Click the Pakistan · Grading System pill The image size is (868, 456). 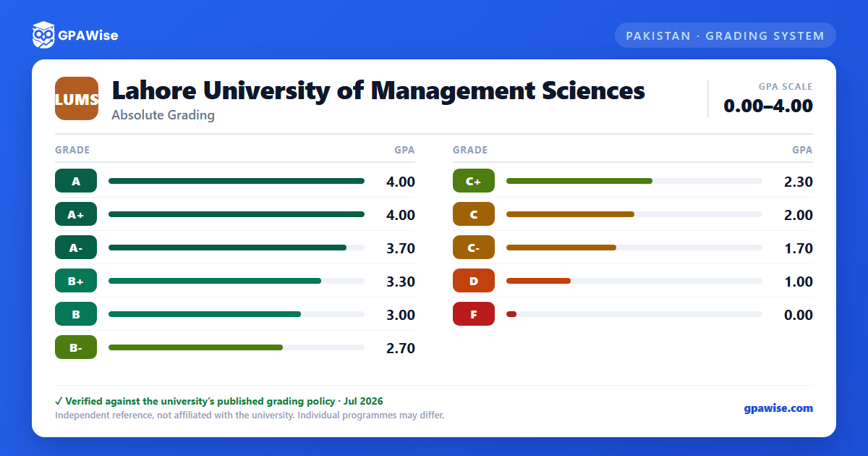[x=725, y=35]
